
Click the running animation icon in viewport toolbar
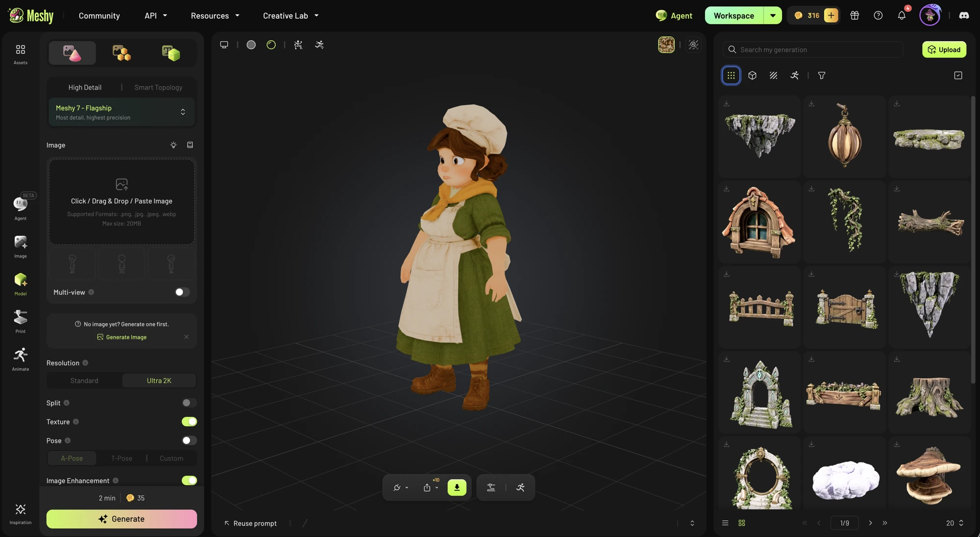pos(319,45)
